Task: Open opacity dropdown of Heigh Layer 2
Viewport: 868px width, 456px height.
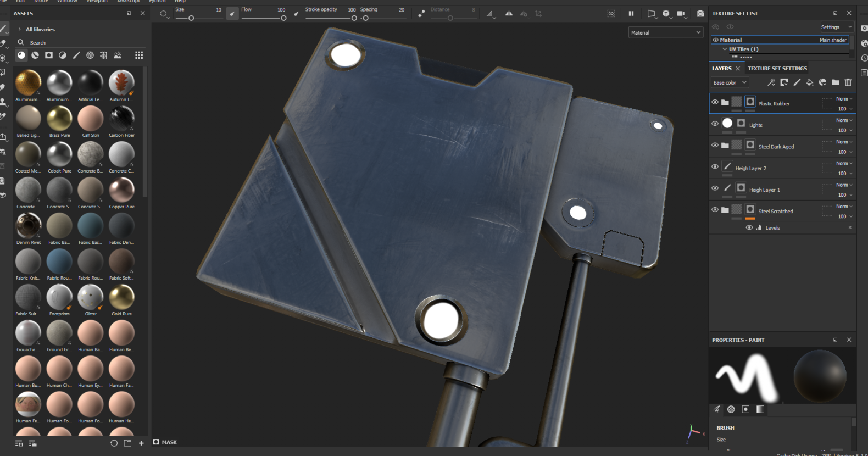Action: click(845, 174)
